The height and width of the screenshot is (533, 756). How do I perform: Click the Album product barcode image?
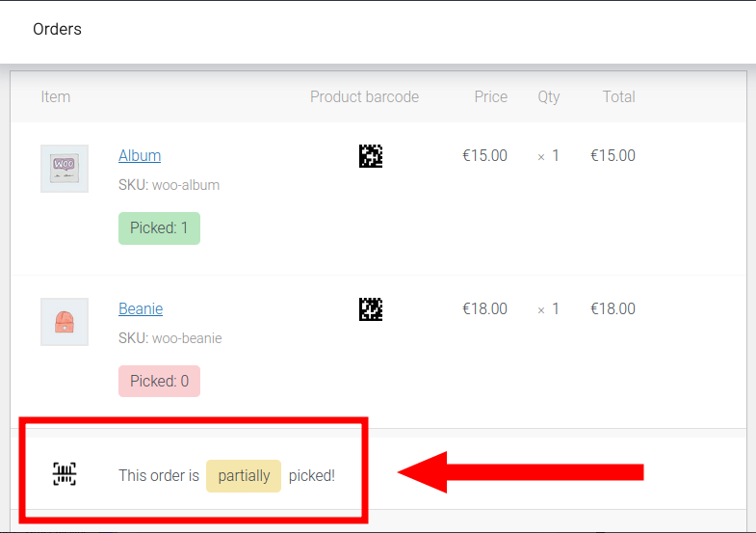coord(371,156)
